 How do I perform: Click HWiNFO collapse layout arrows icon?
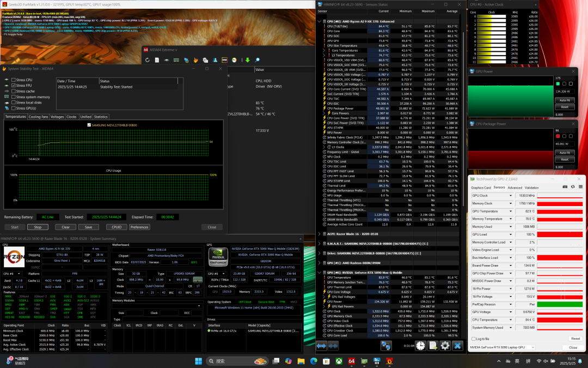click(333, 346)
